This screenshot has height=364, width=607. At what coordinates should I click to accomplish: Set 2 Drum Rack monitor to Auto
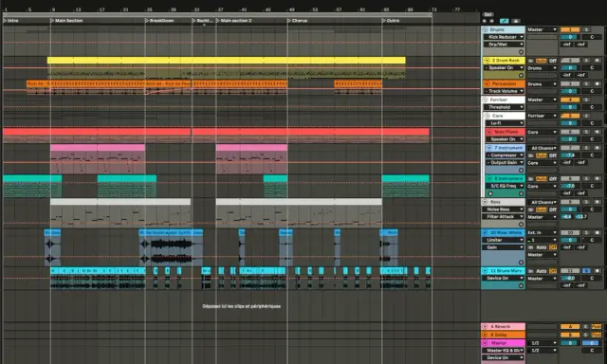[542, 61]
